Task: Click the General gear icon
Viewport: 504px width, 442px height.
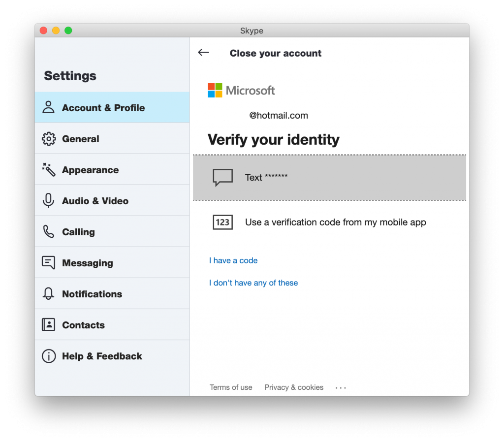Action: pos(49,138)
